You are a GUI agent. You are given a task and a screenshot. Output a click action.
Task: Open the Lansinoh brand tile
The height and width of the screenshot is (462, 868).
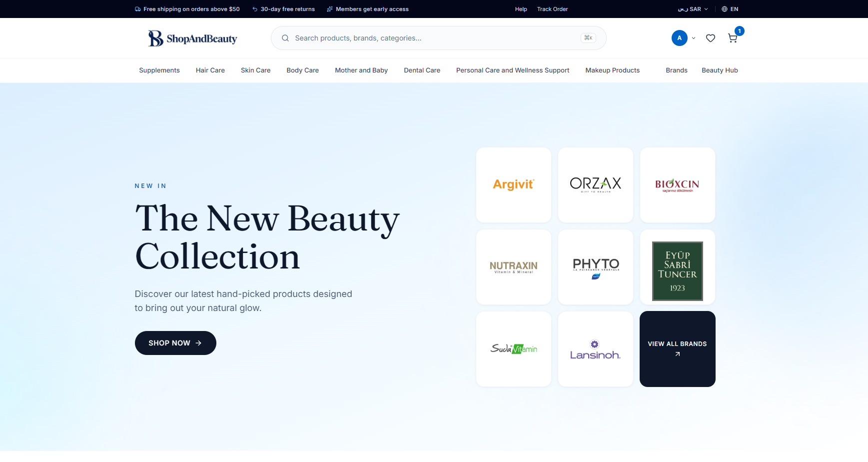(x=596, y=349)
